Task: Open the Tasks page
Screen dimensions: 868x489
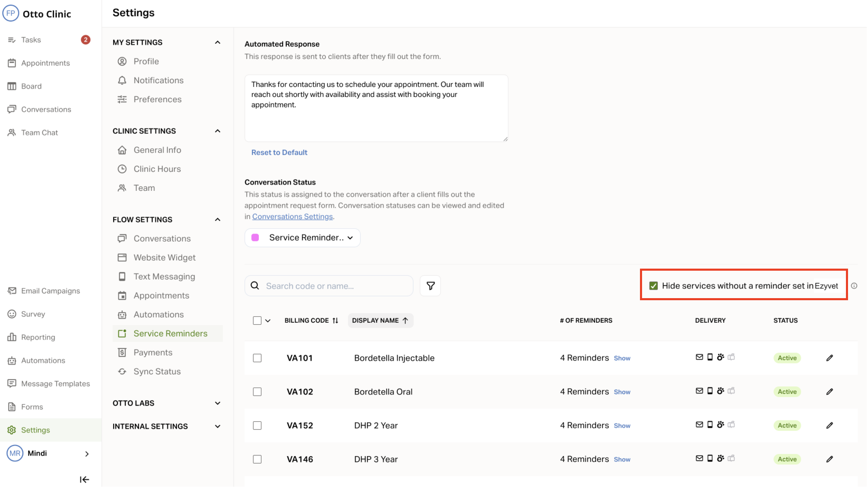Action: click(x=31, y=40)
